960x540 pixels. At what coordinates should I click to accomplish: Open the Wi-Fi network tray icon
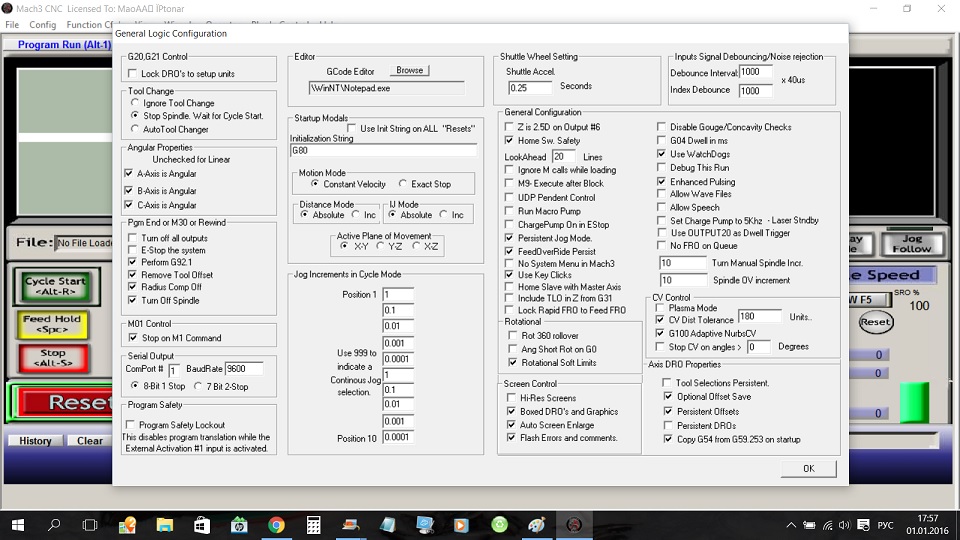pyautogui.click(x=828, y=525)
